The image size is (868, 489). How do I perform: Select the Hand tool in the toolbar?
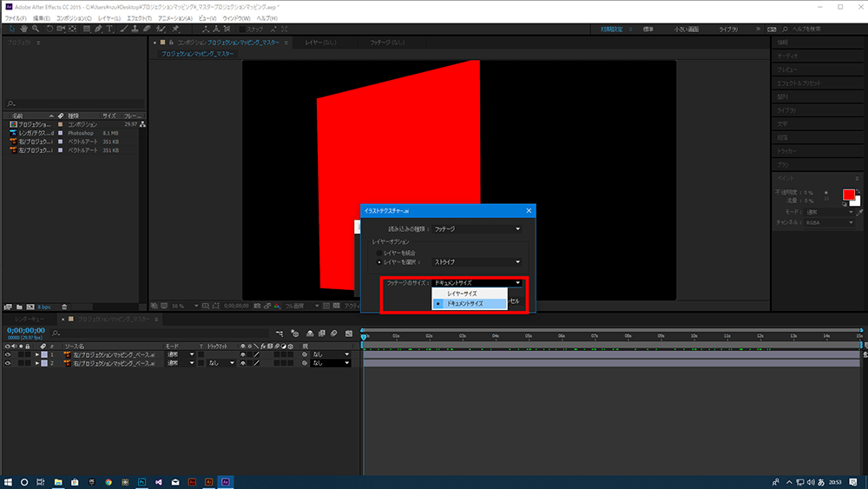22,29
